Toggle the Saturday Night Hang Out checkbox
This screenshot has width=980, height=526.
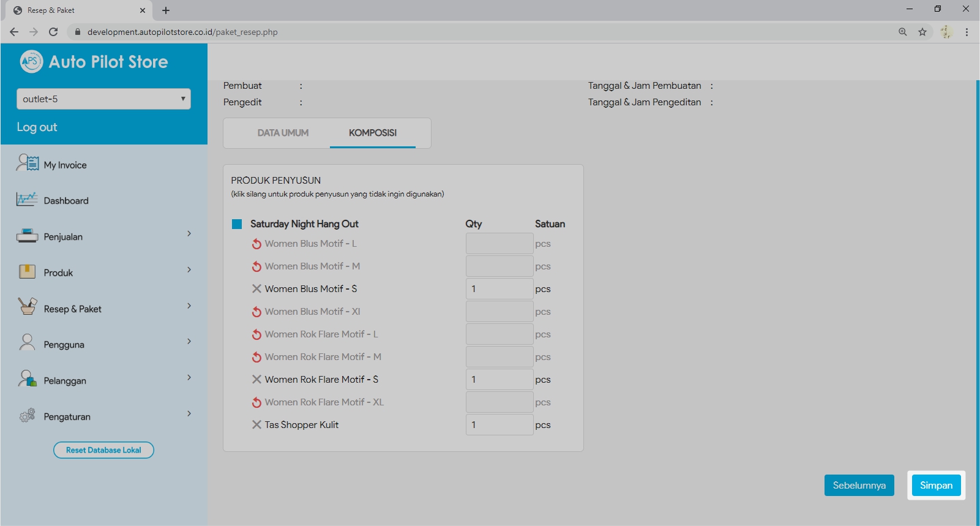point(237,224)
